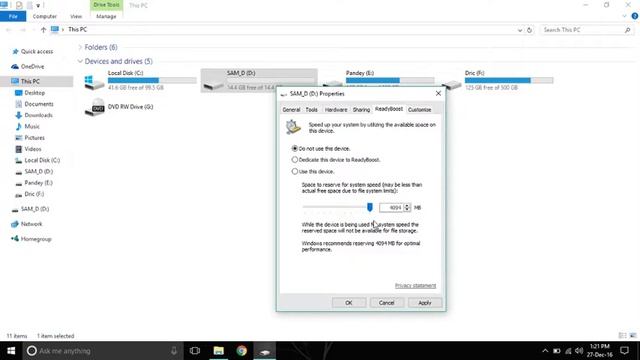
Task: Choose Do not use this device
Action: pyautogui.click(x=321, y=149)
